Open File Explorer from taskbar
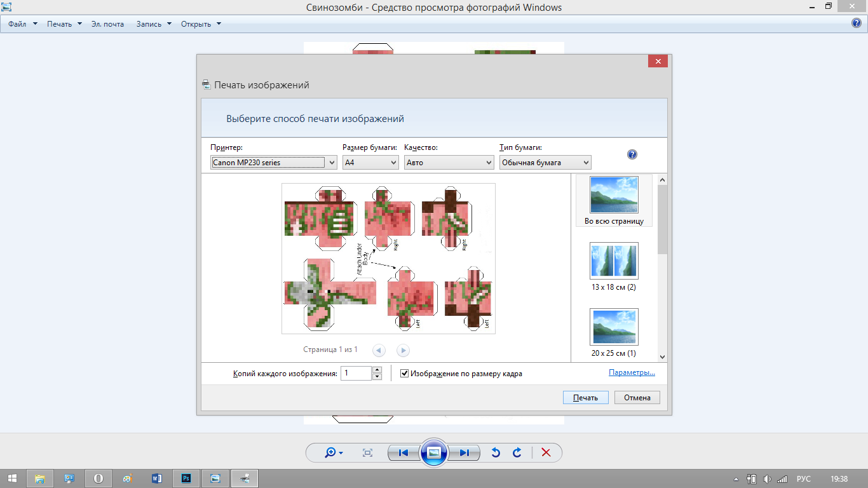Viewport: 868px width, 488px height. [x=40, y=478]
